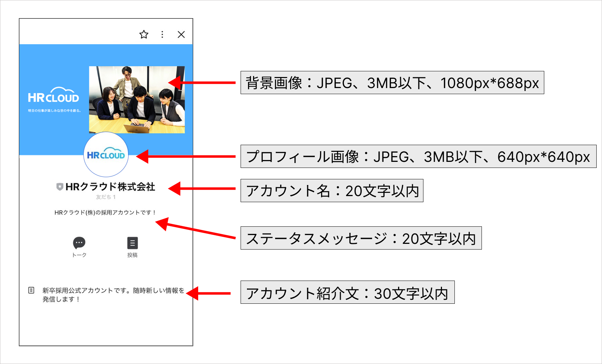Image resolution: width=602 pixels, height=364 pixels.
Task: Click the star favorite icon
Action: pos(144,35)
